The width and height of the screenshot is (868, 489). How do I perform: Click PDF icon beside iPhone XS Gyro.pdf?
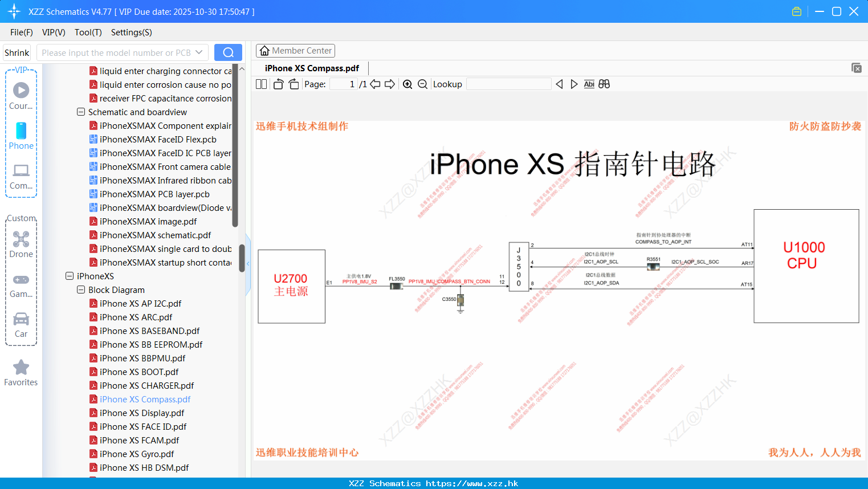click(93, 454)
